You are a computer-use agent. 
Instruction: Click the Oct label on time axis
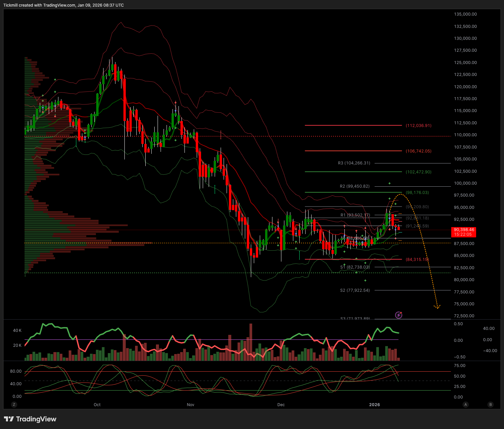pyautogui.click(x=97, y=405)
